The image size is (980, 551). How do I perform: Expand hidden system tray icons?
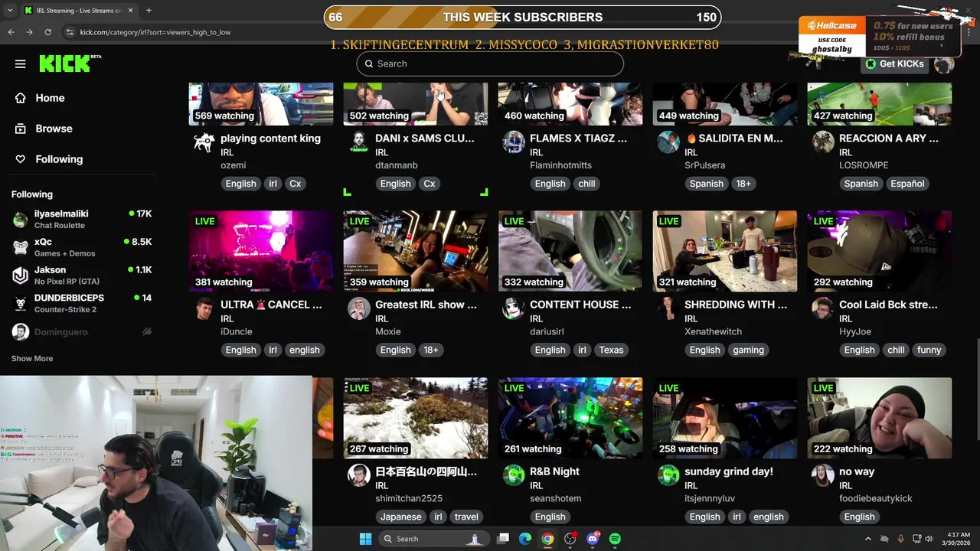tap(867, 539)
